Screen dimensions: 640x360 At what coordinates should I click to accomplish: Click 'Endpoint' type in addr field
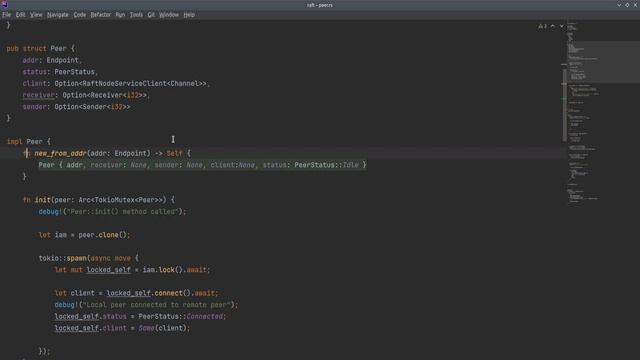coord(62,60)
